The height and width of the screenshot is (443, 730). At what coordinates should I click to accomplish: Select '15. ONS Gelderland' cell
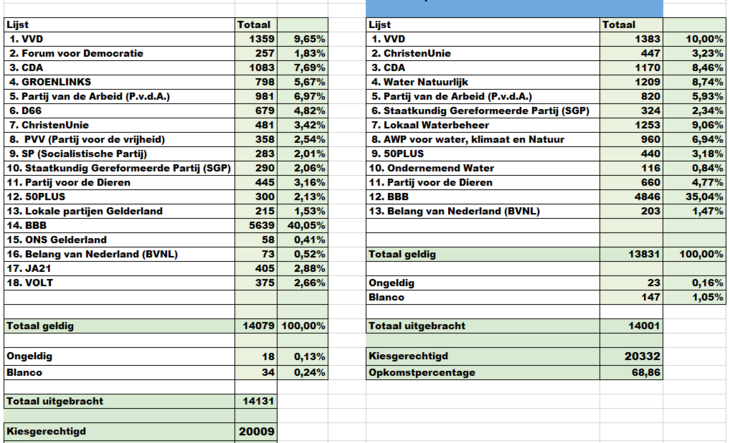point(119,240)
